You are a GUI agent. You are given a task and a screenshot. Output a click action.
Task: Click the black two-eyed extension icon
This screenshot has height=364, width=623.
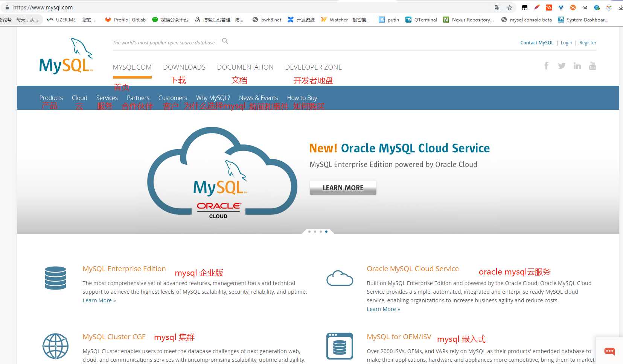525,8
